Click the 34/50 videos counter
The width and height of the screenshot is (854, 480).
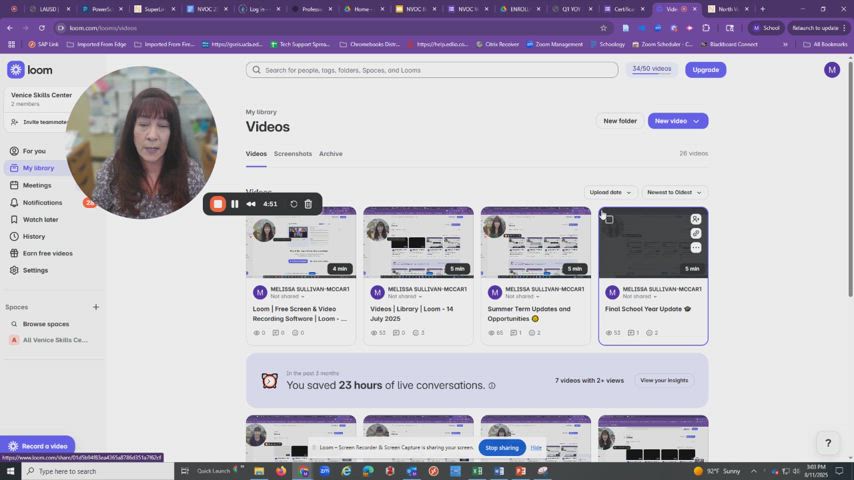pos(651,69)
